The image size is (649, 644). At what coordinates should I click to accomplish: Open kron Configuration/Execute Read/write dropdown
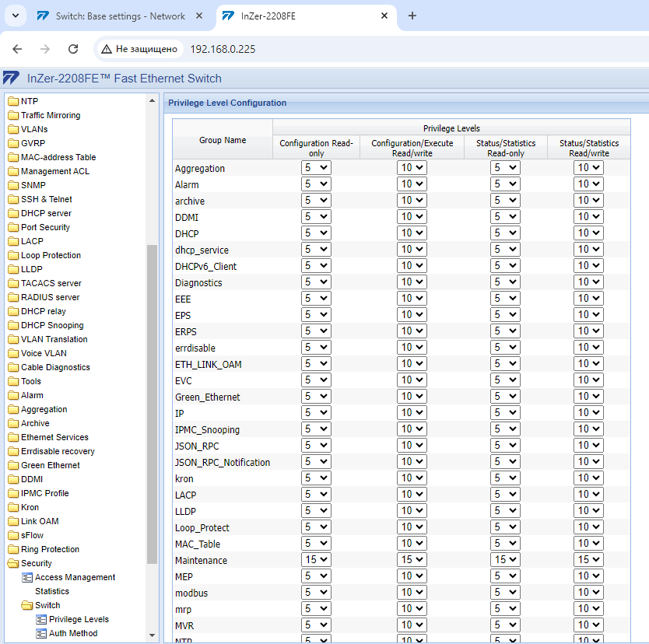click(x=412, y=478)
